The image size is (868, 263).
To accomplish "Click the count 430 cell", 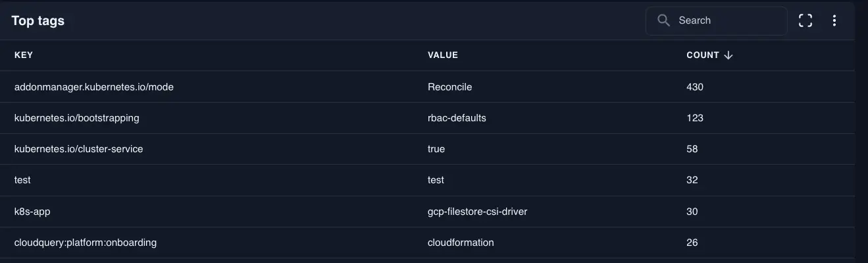I will [695, 86].
